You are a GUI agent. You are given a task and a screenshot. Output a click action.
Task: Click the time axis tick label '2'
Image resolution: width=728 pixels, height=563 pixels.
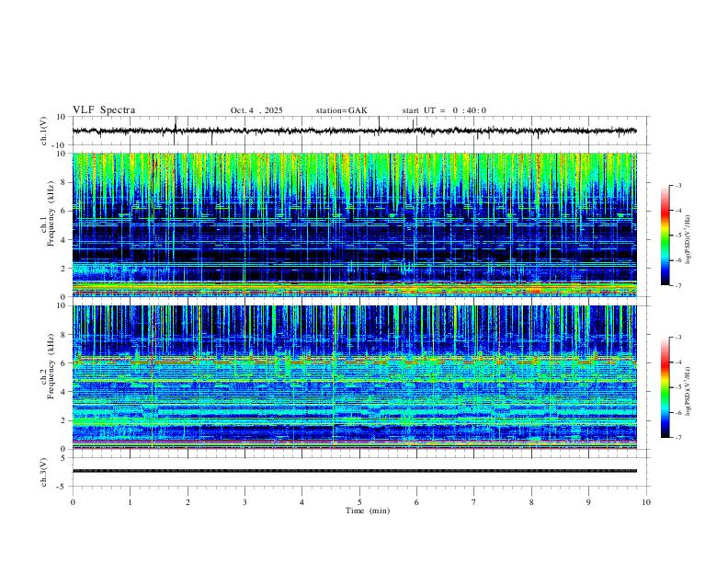tap(188, 502)
